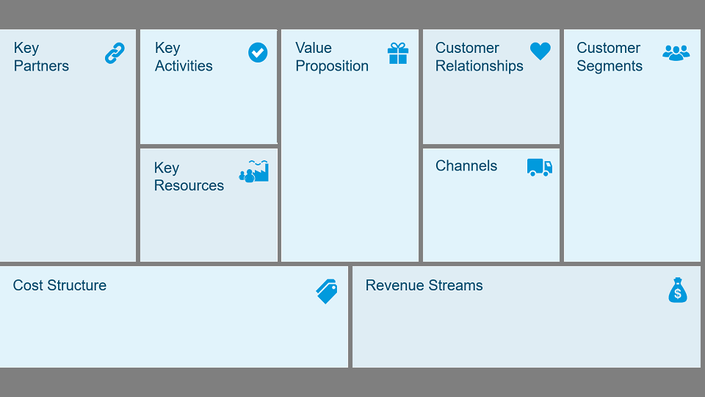This screenshot has height=397, width=705.
Task: Click the price tag icon in Cost Structure
Action: [x=327, y=291]
